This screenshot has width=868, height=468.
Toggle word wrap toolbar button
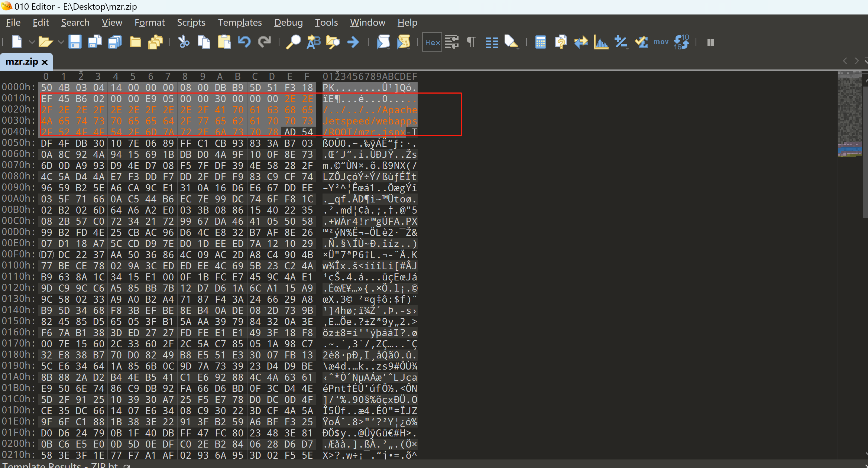point(452,42)
